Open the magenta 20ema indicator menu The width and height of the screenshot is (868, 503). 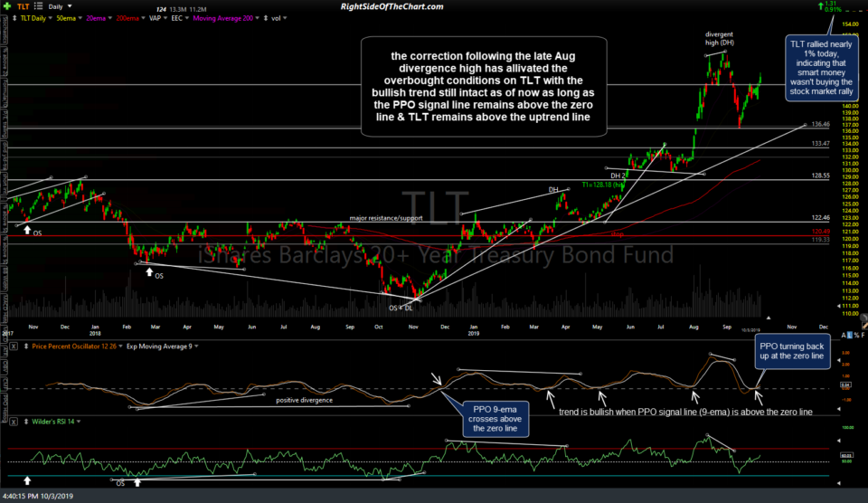pyautogui.click(x=99, y=18)
